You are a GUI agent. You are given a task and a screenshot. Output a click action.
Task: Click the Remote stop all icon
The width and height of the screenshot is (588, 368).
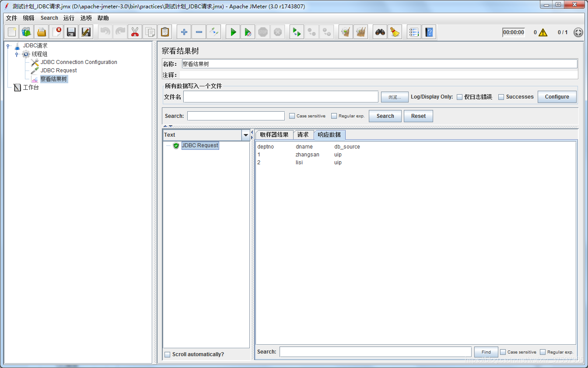[x=312, y=32]
